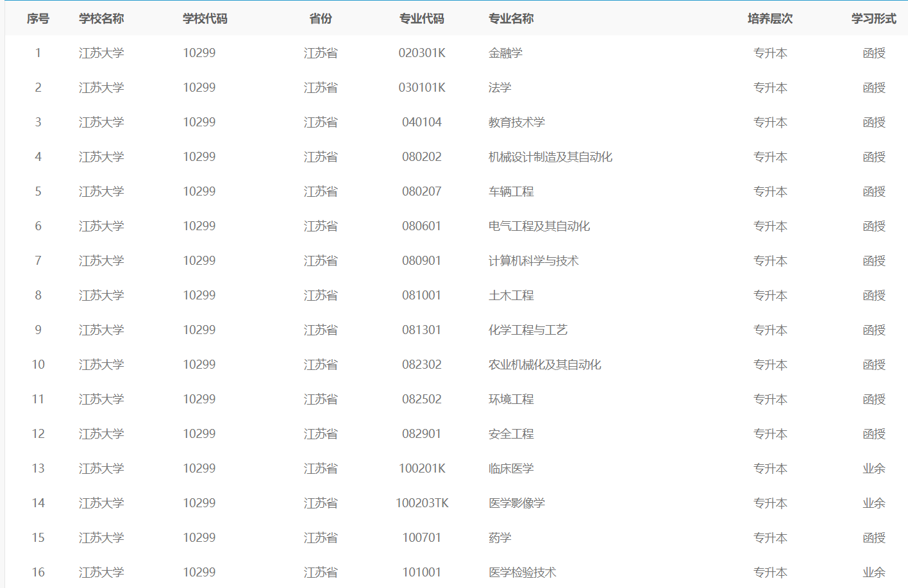Click major code 100201K
Screen dimensions: 908x588
(422, 469)
